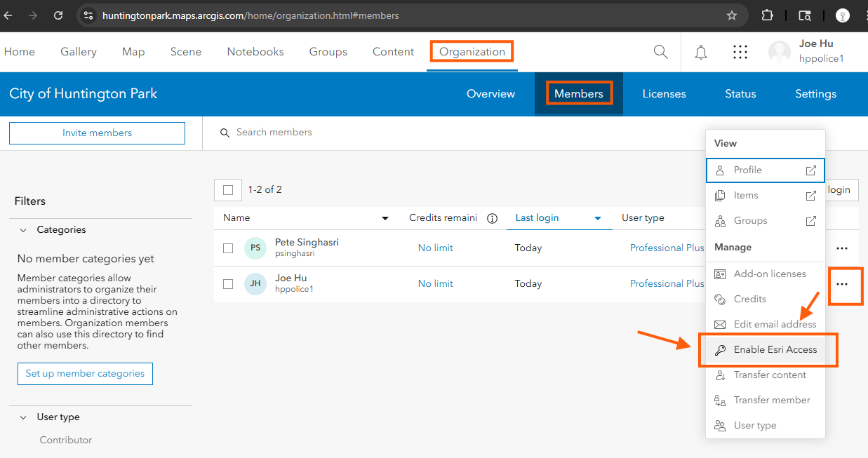The image size is (868, 458).
Task: Click the Invite members button
Action: pos(97,133)
